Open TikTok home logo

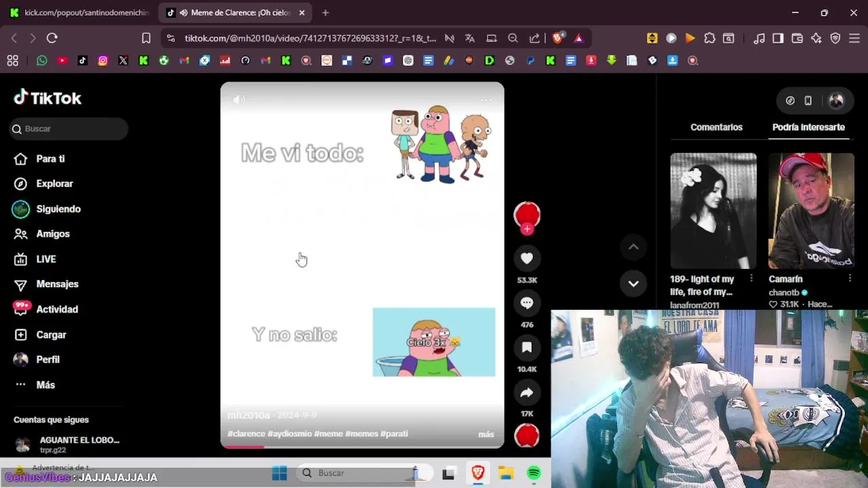[47, 98]
